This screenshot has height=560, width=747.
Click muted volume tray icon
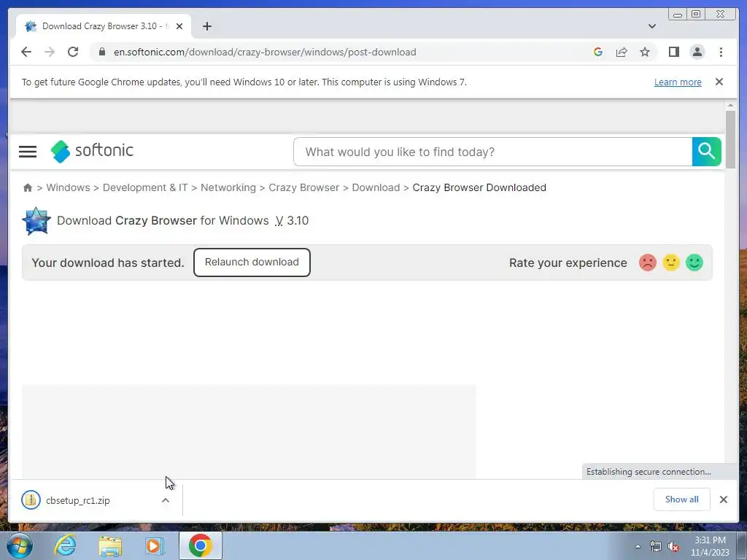coord(673,547)
